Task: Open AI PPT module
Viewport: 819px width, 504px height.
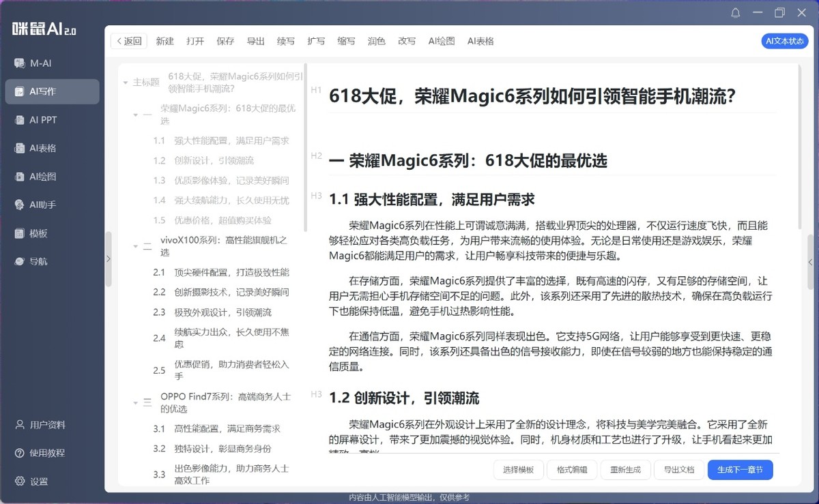Action: tap(52, 120)
